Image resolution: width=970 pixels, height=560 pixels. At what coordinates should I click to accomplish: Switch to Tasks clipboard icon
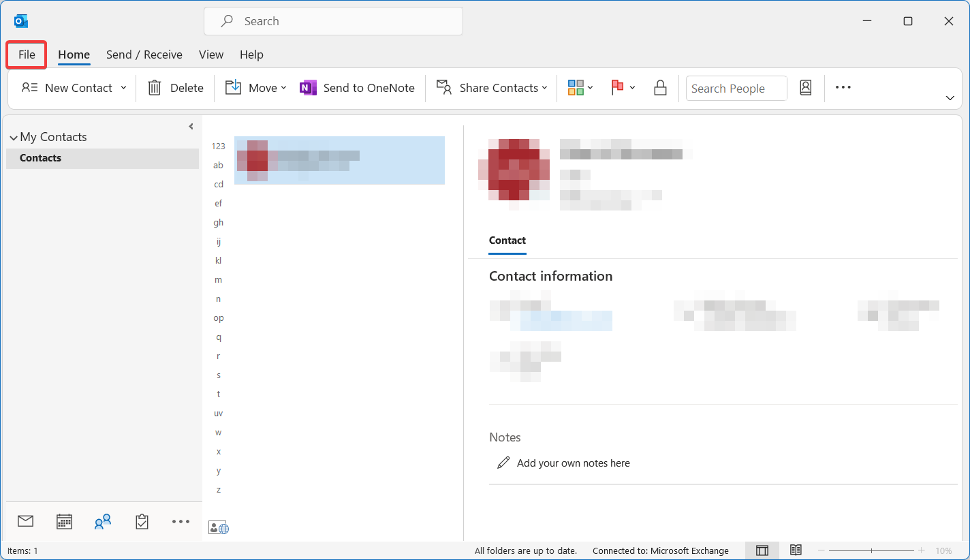pyautogui.click(x=142, y=521)
